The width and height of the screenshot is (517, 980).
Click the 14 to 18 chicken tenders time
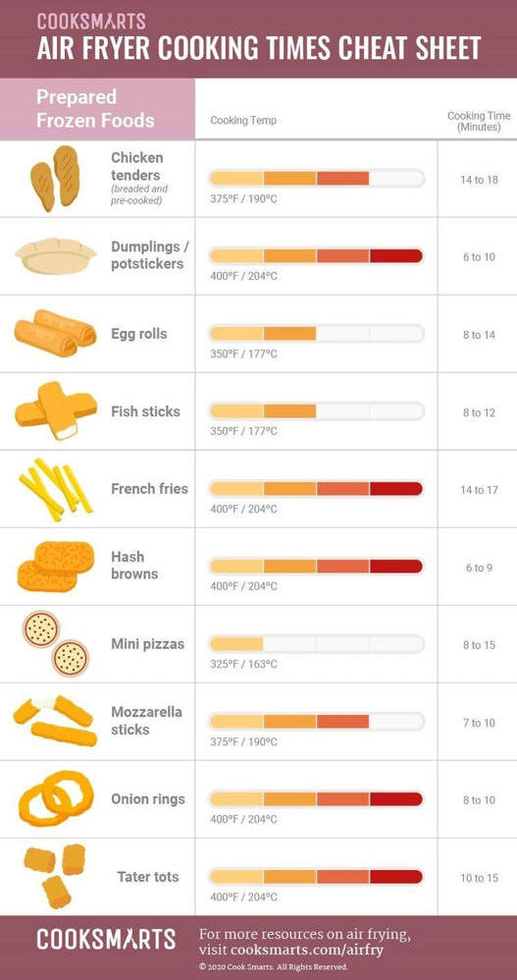(479, 180)
